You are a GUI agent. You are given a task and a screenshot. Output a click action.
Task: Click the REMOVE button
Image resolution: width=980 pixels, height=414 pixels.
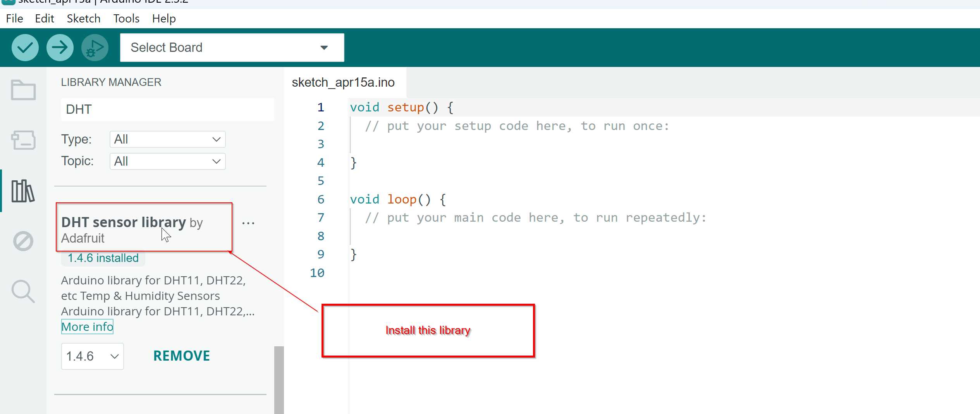point(182,356)
